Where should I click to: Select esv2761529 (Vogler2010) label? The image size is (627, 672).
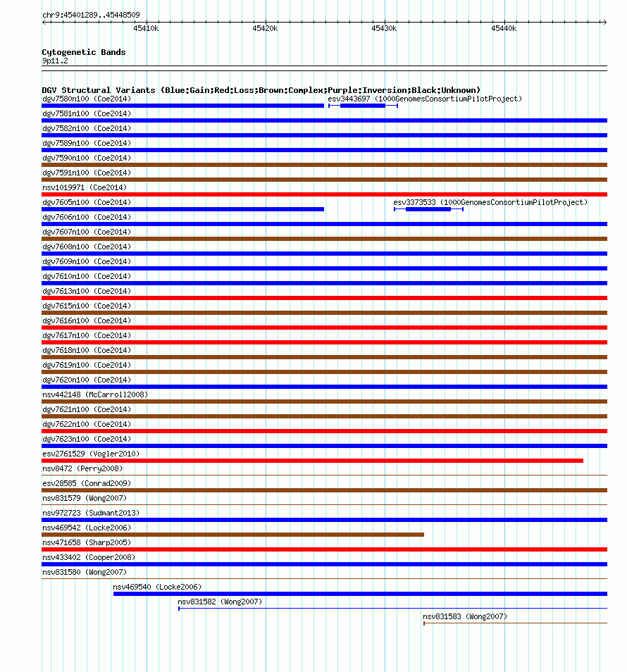pos(91,454)
